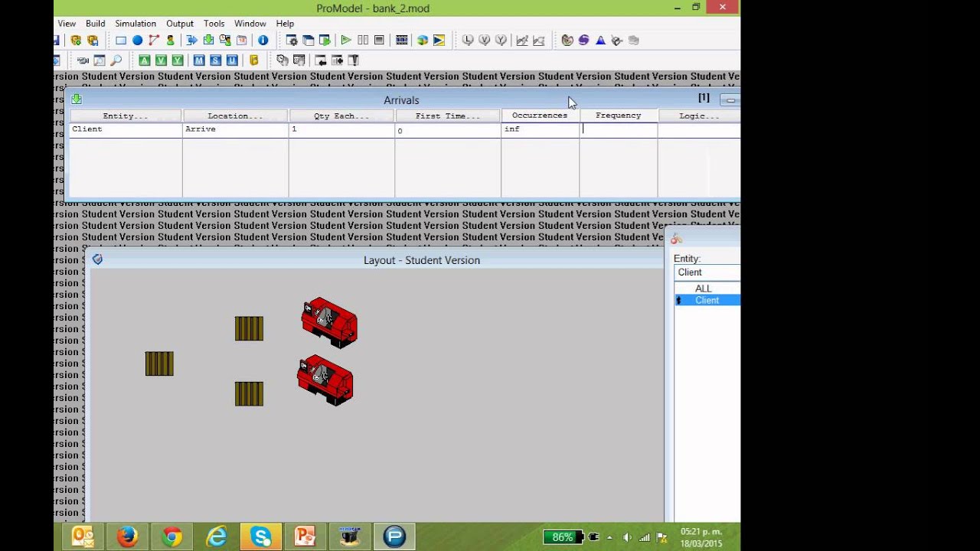Image resolution: width=980 pixels, height=551 pixels.
Task: Click the Frequency column header
Action: tap(618, 116)
